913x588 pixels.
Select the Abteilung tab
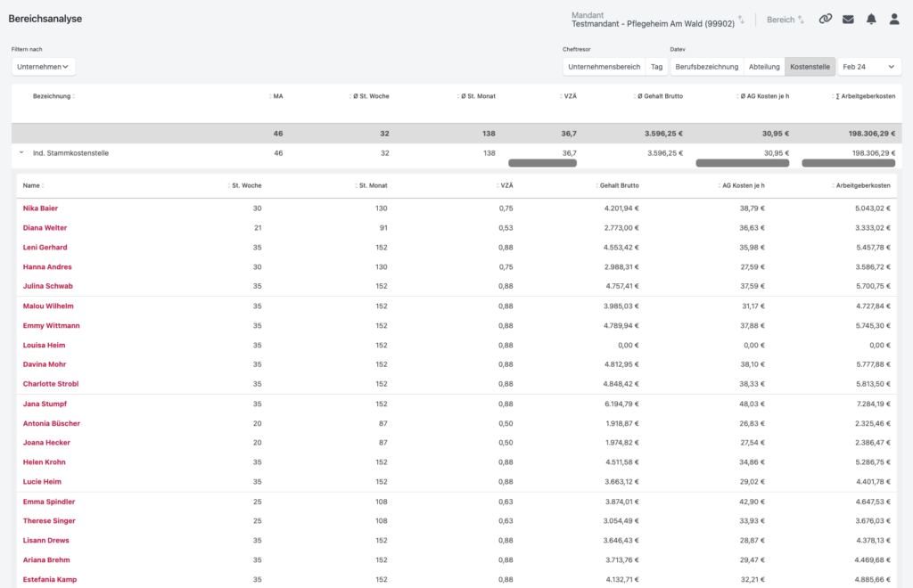[764, 66]
